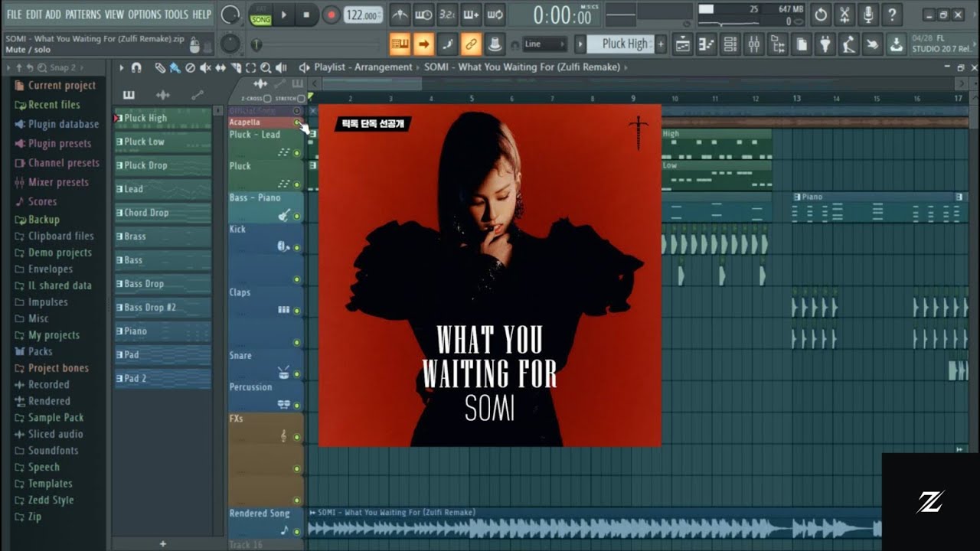Select the Bass Drop #2 pattern
This screenshot has height=551, width=980.
162,308
